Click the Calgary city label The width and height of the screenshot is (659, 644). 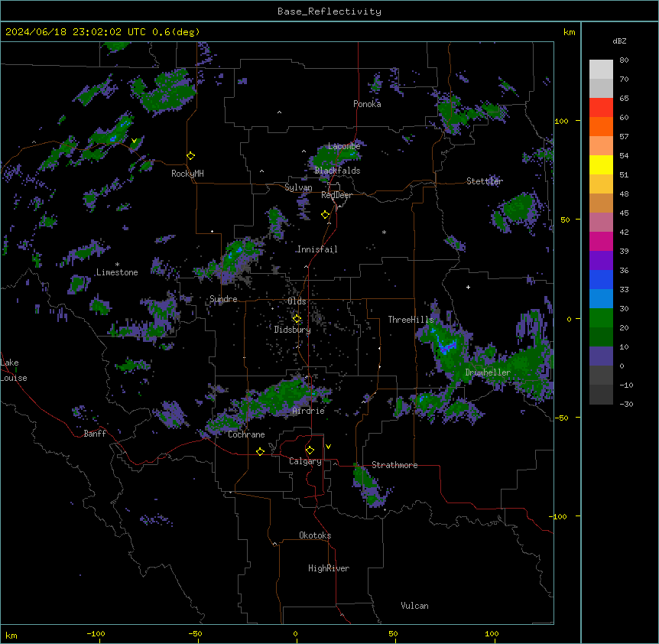coord(305,461)
